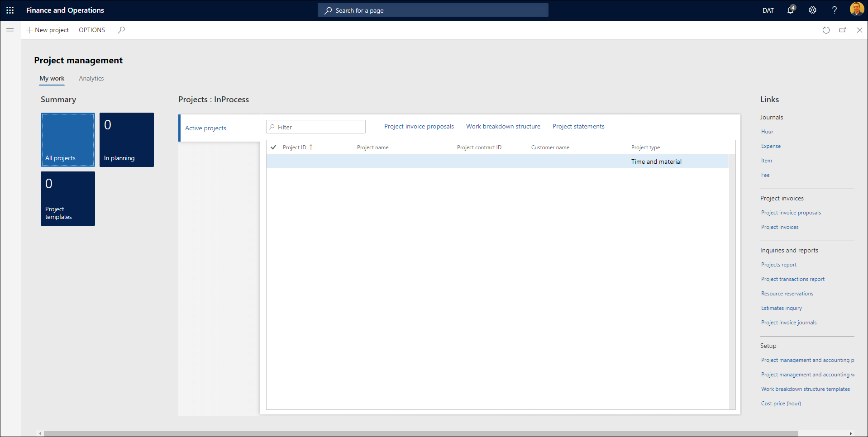Click the grid vertical scrollbar
Viewport: 868px width, 437px height.
tap(732, 282)
